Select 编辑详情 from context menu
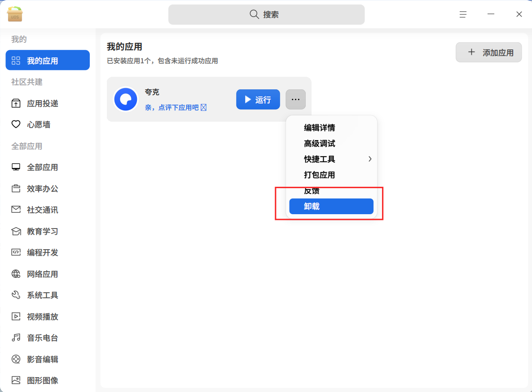This screenshot has height=392, width=532. point(331,128)
